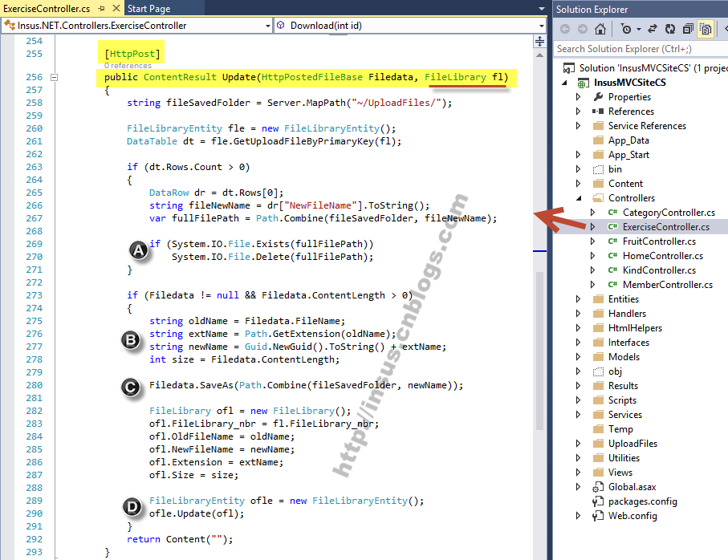This screenshot has width=728, height=560.
Task: Select the Temp folder
Action: pos(620,429)
